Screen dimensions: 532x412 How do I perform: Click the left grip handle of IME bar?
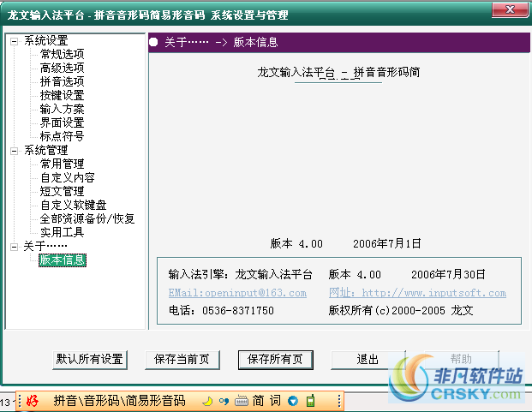[x=20, y=401]
